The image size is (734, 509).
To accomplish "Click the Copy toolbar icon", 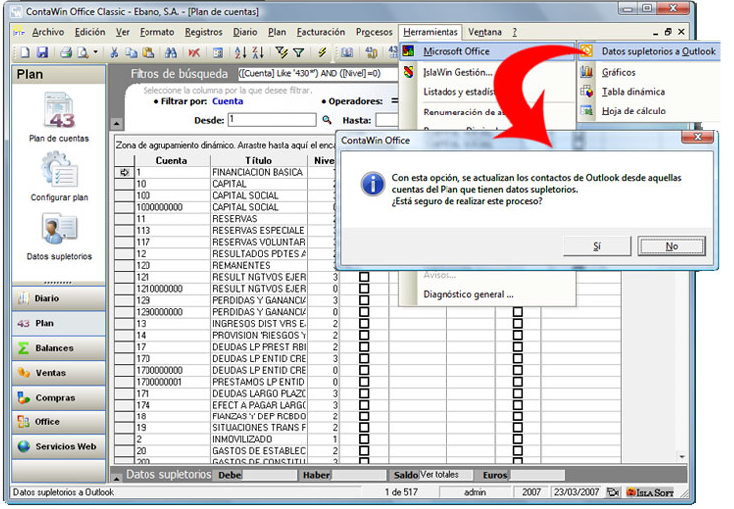I will point(131,52).
